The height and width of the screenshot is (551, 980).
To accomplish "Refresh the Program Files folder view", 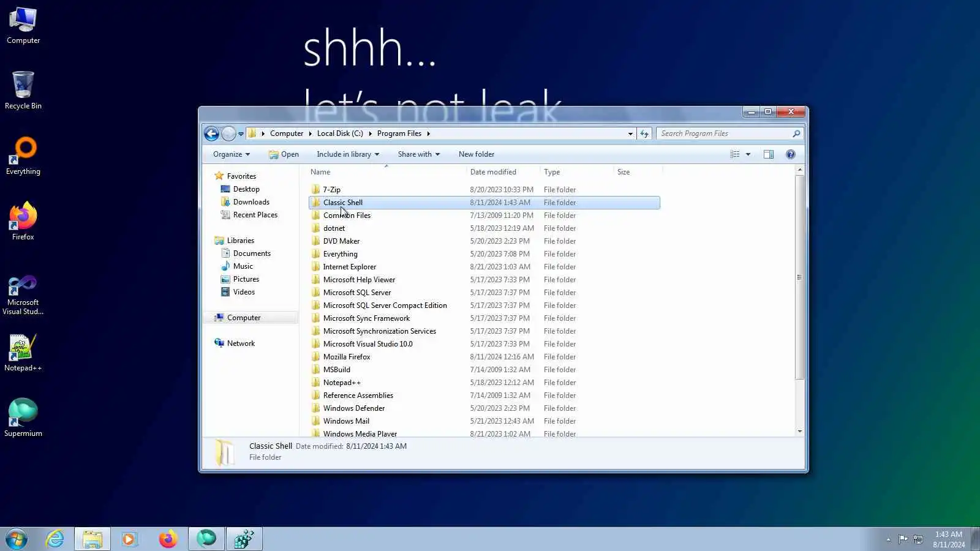I will (644, 133).
